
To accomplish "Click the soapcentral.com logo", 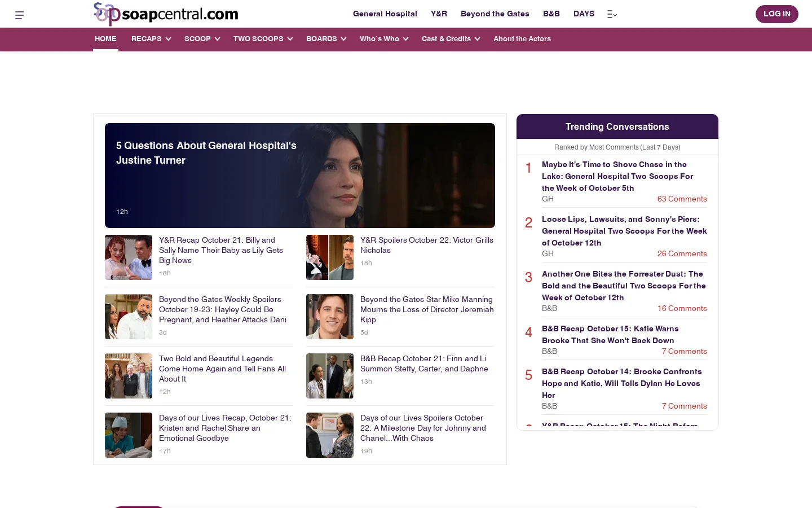I will [x=166, y=14].
